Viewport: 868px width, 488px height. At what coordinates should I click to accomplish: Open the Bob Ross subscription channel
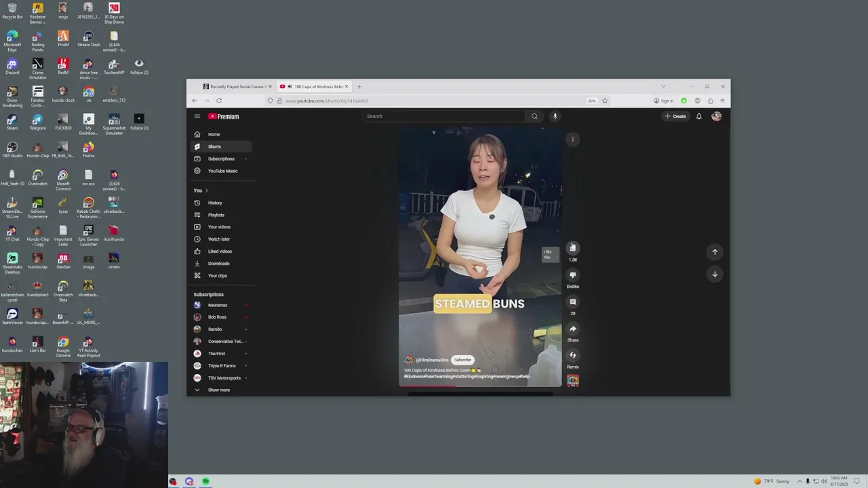pyautogui.click(x=220, y=317)
